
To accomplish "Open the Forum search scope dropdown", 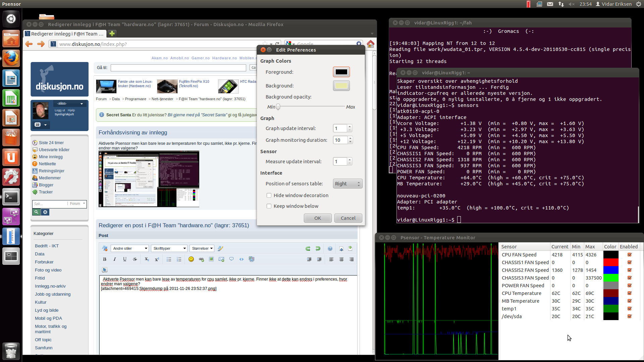I will coord(77,204).
